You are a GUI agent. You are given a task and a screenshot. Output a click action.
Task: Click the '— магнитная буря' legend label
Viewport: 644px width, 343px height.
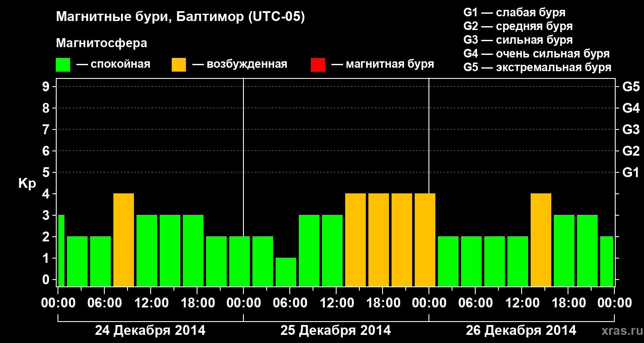pos(383,64)
